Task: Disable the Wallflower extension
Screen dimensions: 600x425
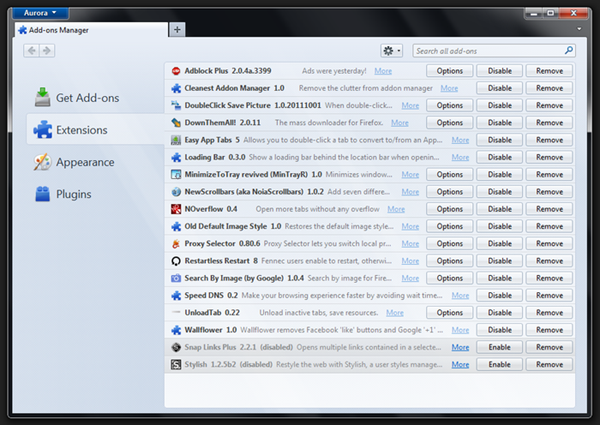Action: click(499, 330)
